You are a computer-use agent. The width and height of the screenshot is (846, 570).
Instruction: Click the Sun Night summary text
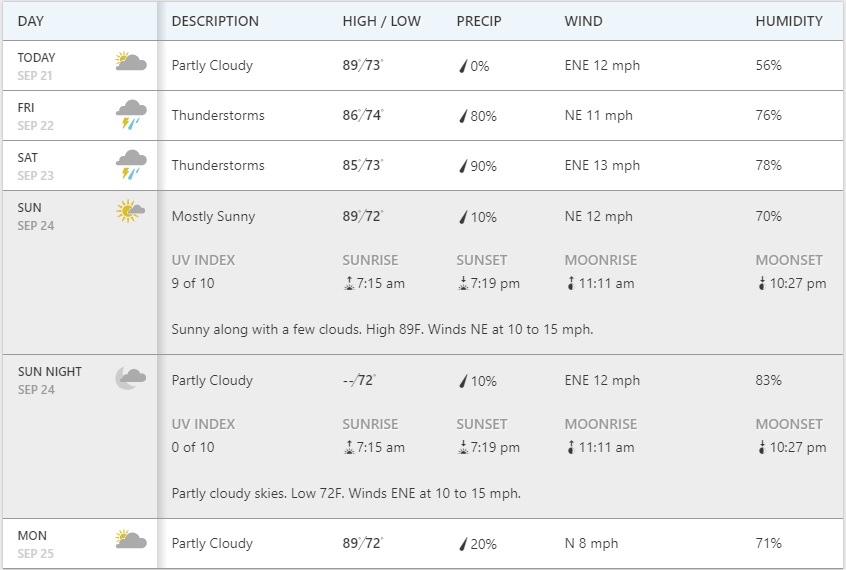tap(346, 493)
